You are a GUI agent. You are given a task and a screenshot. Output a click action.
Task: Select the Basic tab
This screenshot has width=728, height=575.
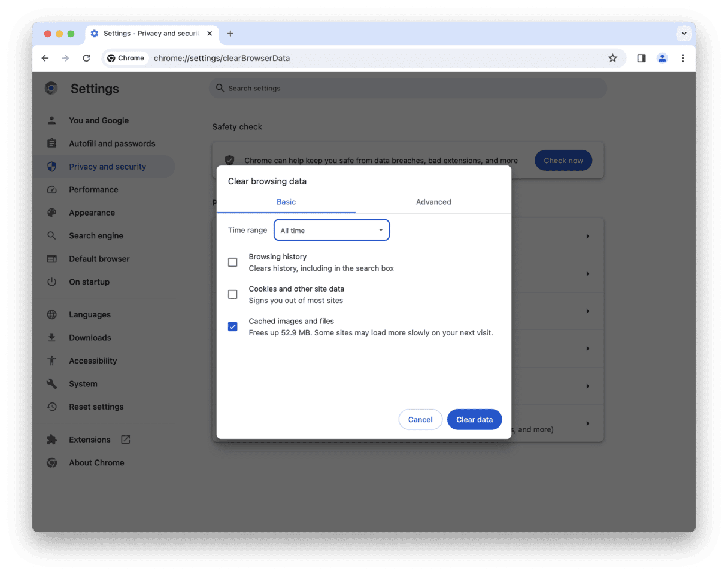286,202
